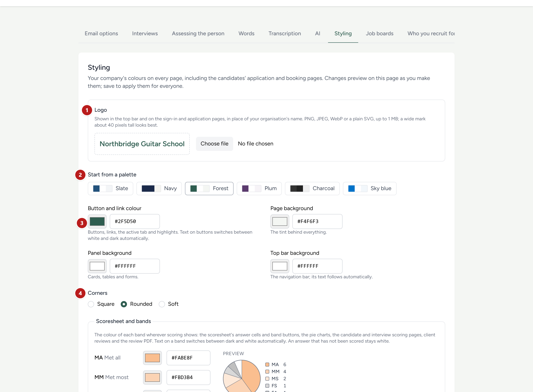The width and height of the screenshot is (533, 392).
Task: Pick the Plum palette
Action: coord(259,188)
